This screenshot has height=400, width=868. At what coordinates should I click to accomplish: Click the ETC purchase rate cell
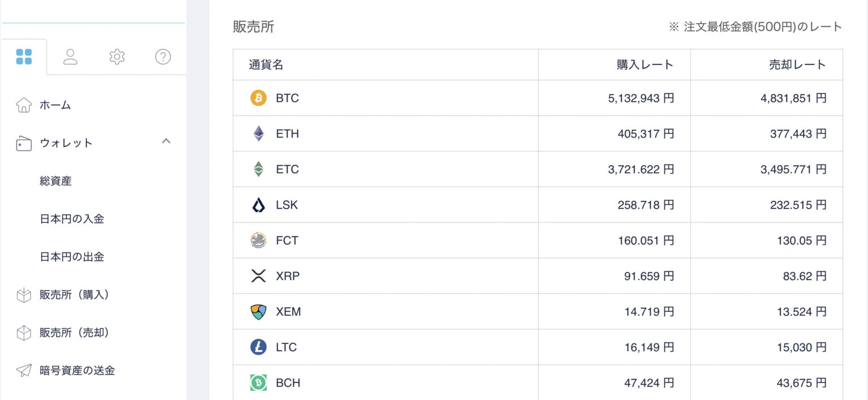pos(640,169)
